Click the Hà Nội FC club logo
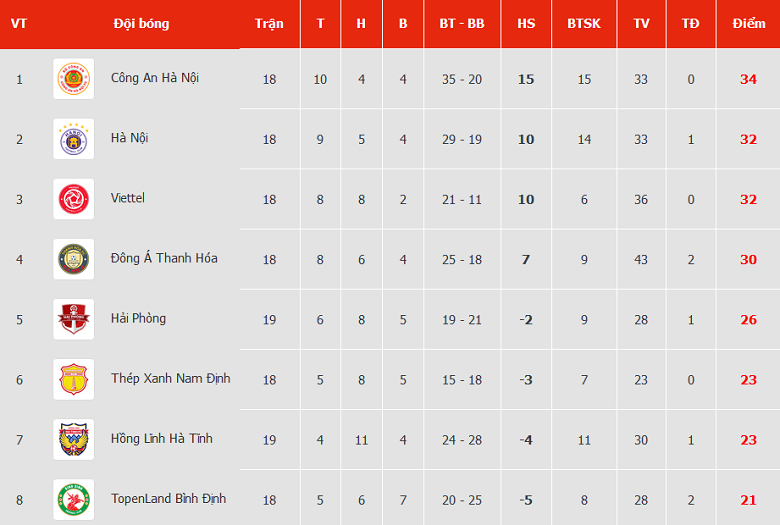The image size is (780, 525). point(73,139)
